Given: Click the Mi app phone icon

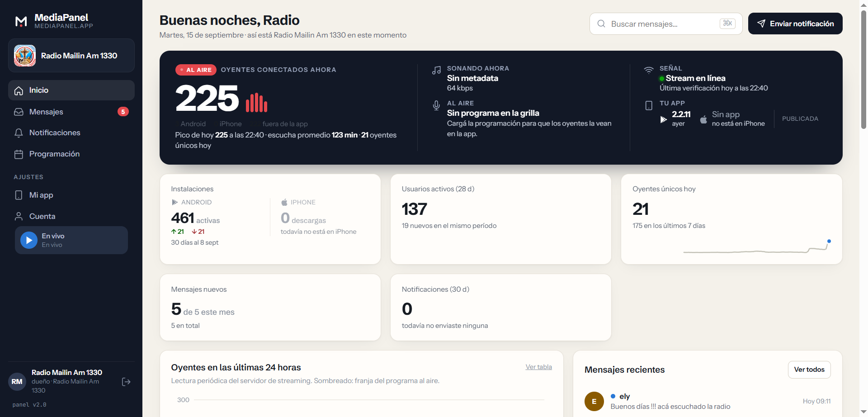Looking at the screenshot, I should pos(19,195).
